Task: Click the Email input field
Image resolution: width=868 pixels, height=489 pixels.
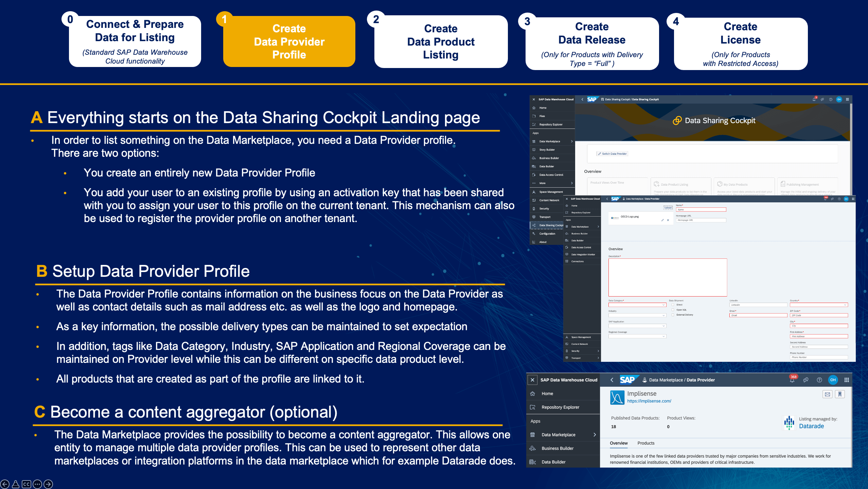Action: pos(758,315)
